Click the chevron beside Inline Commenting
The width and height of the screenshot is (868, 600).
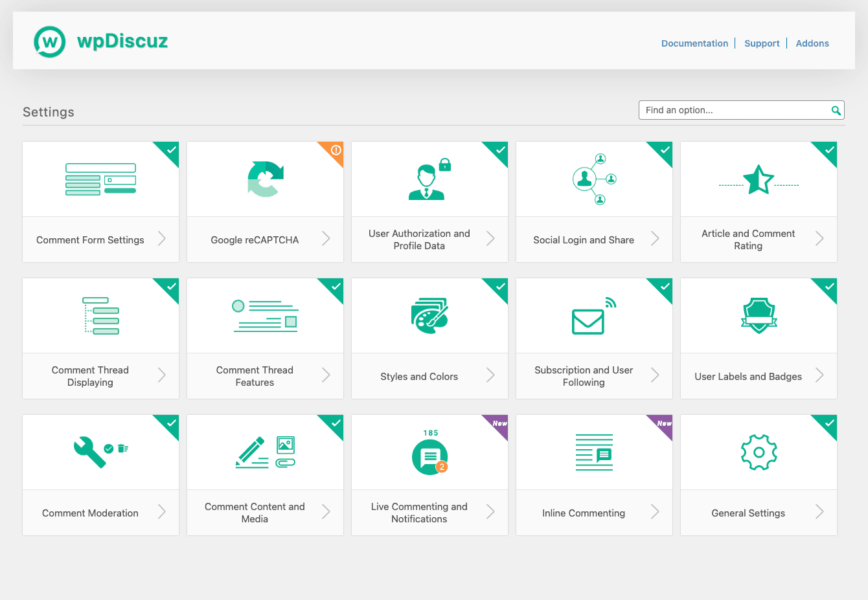click(x=656, y=512)
